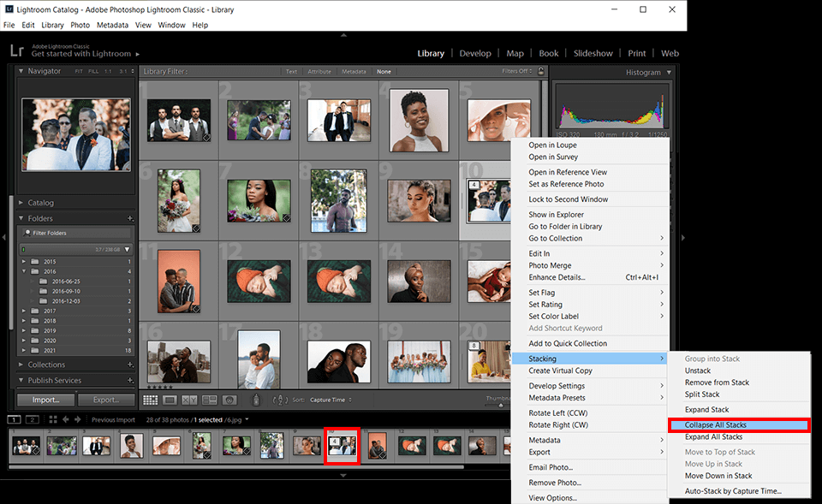Go forward with filmstrip right arrow
The image size is (822, 504).
[x=78, y=419]
